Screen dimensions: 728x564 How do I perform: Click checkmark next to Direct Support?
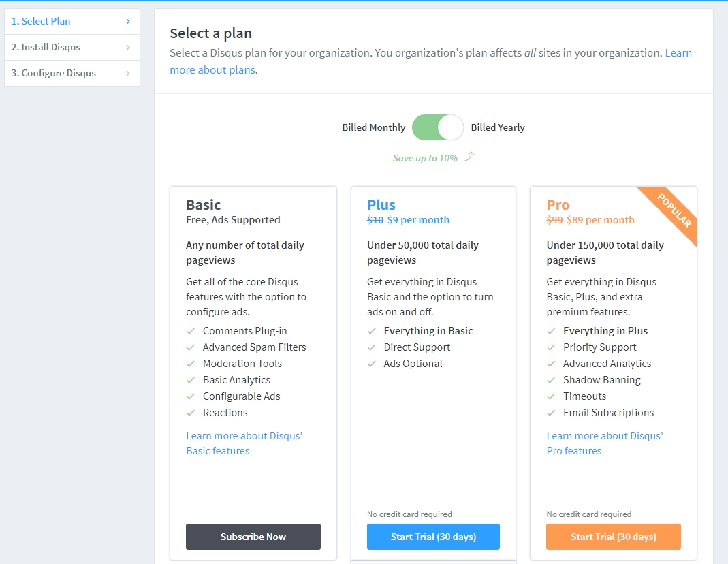[371, 347]
